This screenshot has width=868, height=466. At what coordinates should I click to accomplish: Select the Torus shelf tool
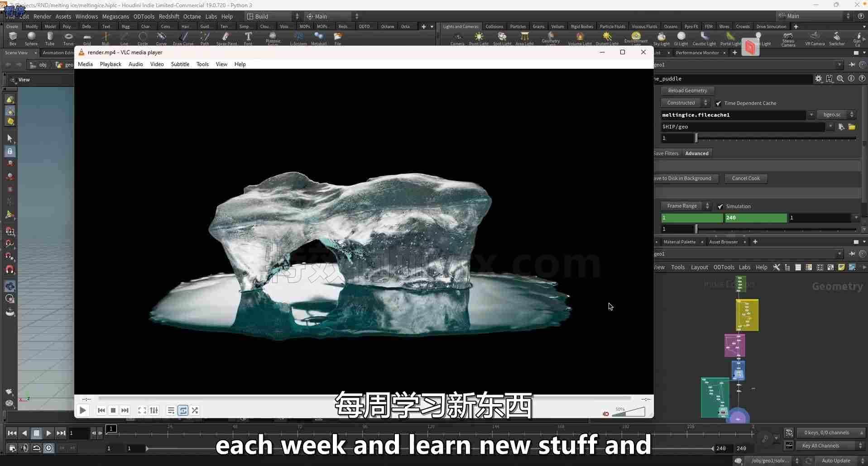point(68,38)
